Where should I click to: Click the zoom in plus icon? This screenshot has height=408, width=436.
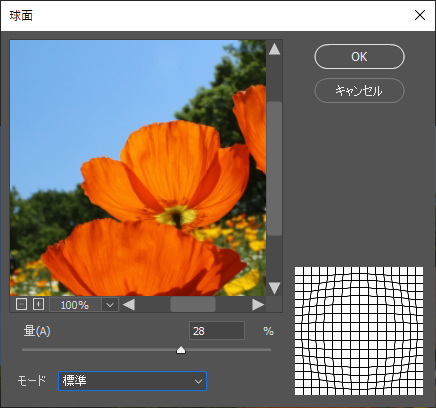[x=38, y=304]
